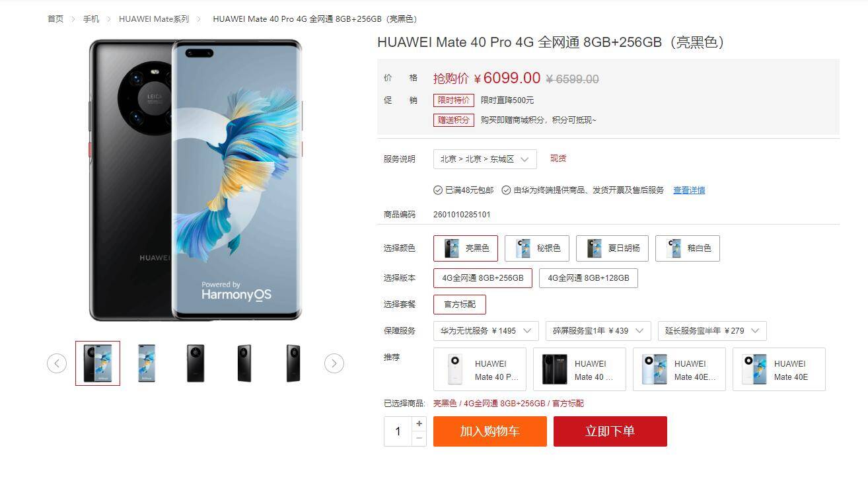Show next product thumbnails with right arrow

(334, 363)
